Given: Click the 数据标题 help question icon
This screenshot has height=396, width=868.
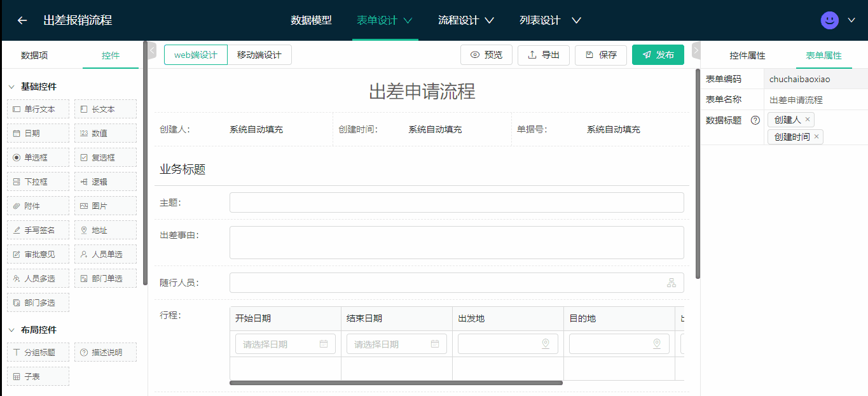Looking at the screenshot, I should click(755, 120).
